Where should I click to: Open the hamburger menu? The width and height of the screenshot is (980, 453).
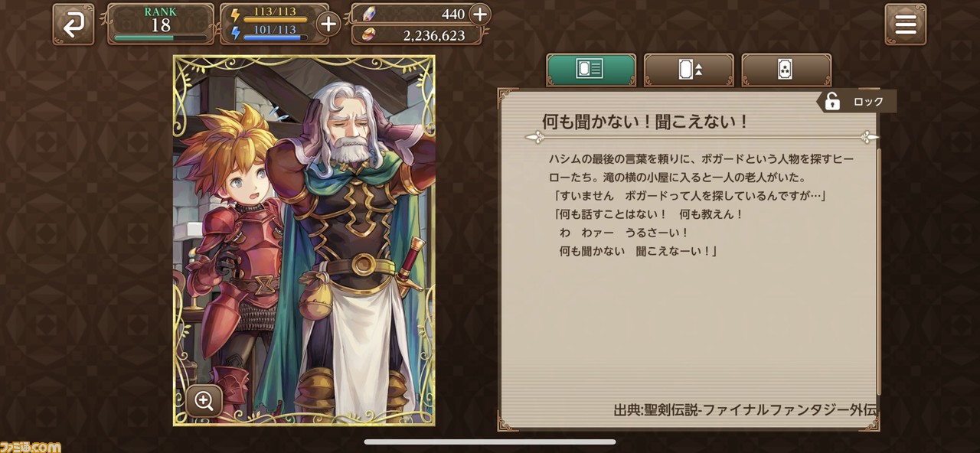[906, 24]
